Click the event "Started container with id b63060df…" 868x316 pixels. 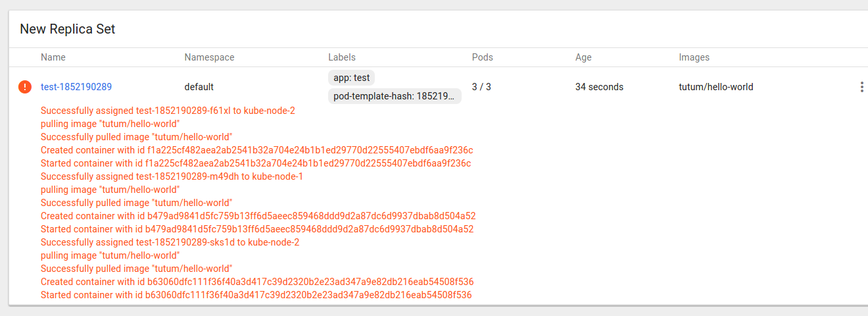pos(256,295)
